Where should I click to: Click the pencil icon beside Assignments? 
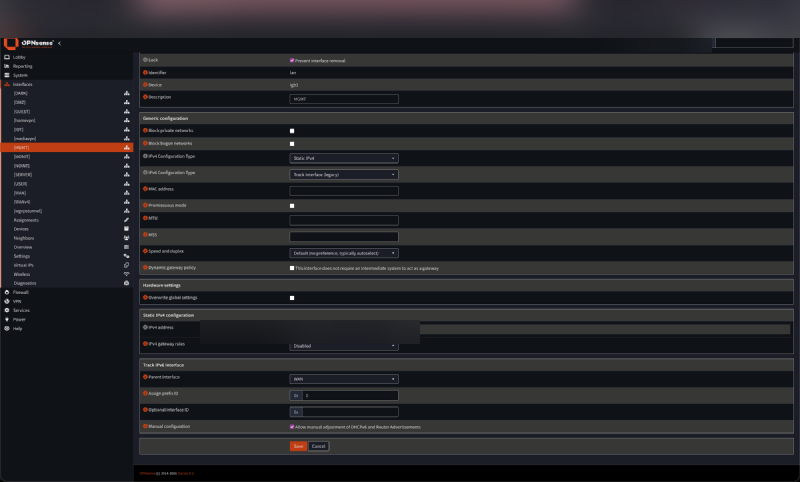point(127,220)
